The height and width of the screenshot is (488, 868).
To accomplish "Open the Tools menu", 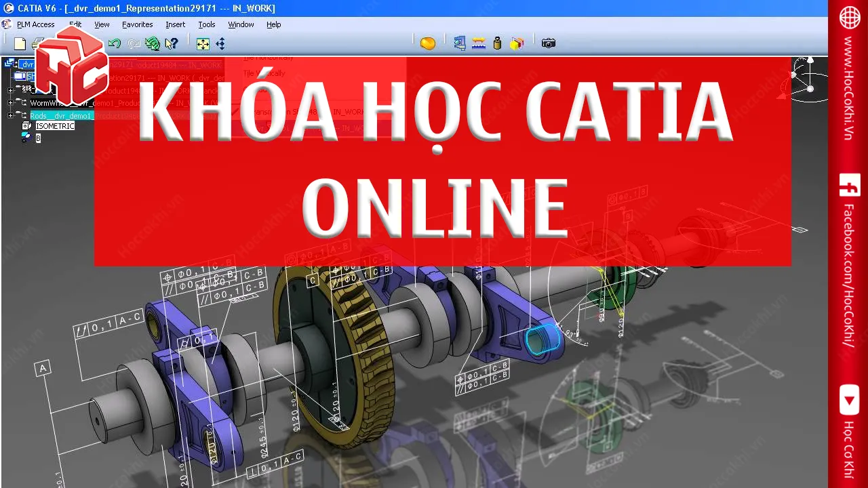I will click(207, 24).
